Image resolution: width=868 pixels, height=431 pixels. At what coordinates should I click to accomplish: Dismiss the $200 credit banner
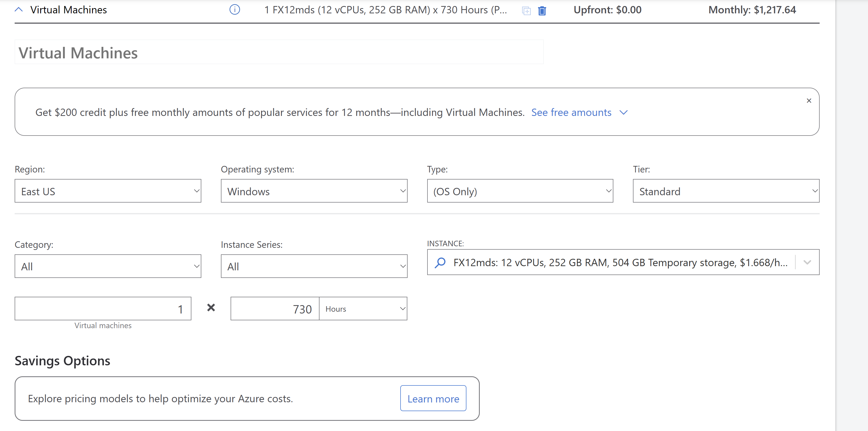[x=809, y=100]
